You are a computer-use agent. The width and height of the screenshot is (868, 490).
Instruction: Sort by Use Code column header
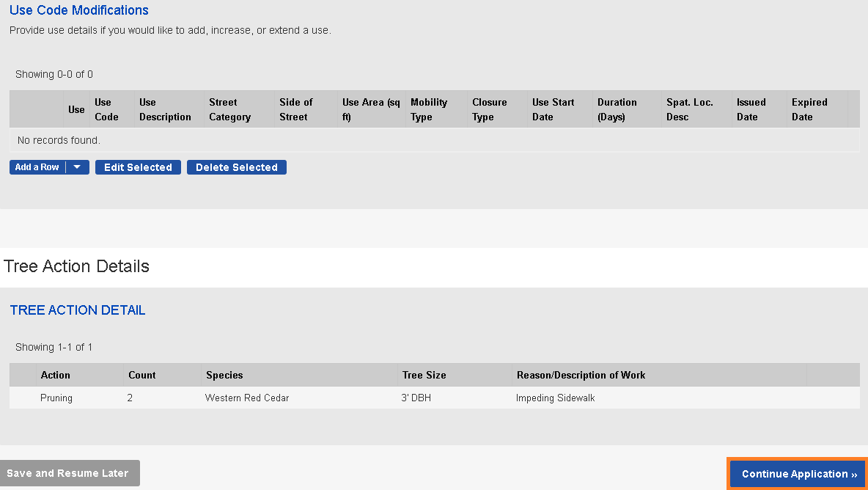tap(106, 109)
